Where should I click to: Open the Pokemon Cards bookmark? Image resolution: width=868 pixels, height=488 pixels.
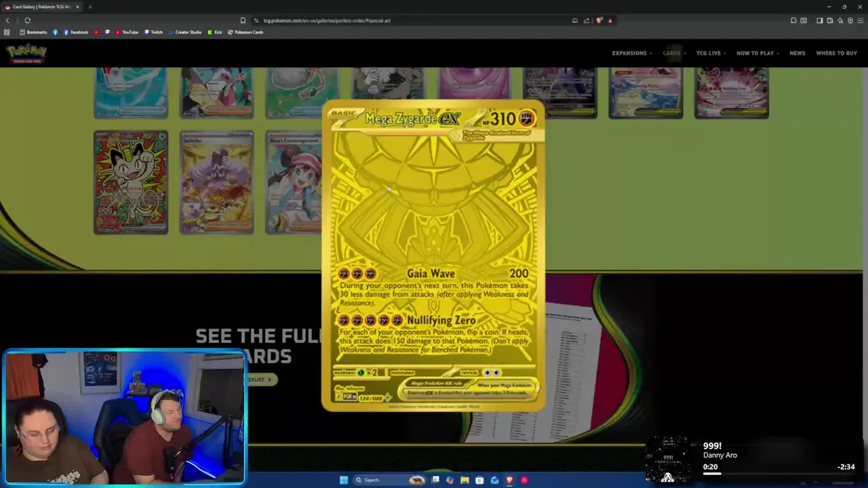245,32
